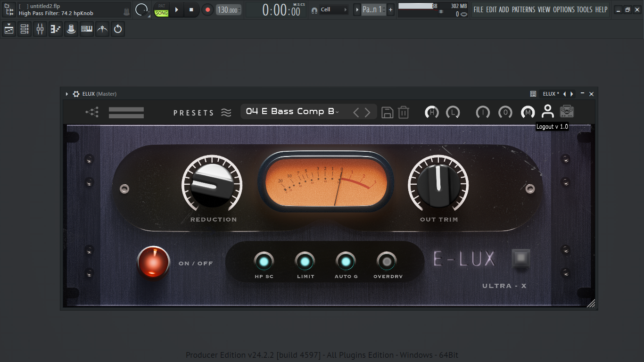Image resolution: width=644 pixels, height=362 pixels.
Task: Select next preset arrow in ELUX title bar
Action: click(x=572, y=94)
